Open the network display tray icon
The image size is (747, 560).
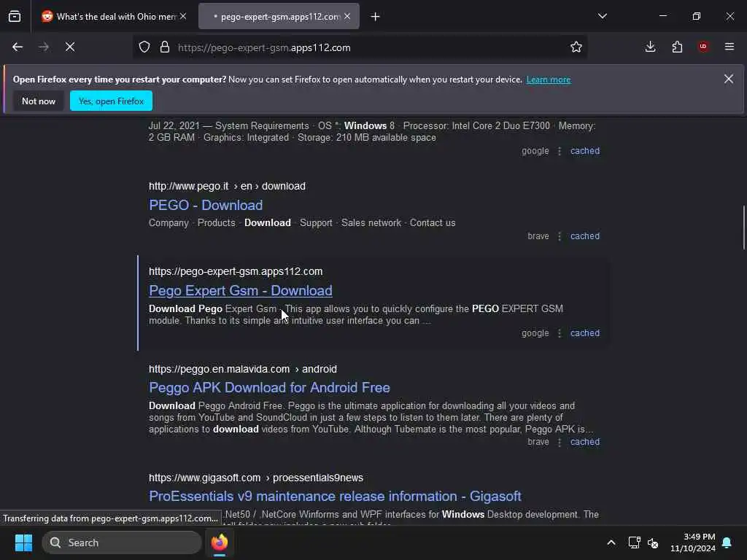(634, 542)
